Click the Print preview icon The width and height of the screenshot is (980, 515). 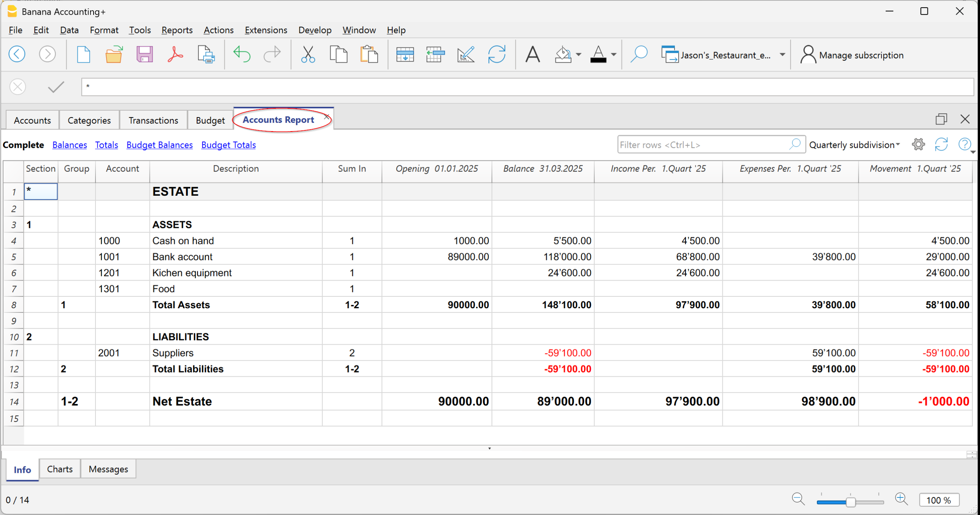[206, 55]
